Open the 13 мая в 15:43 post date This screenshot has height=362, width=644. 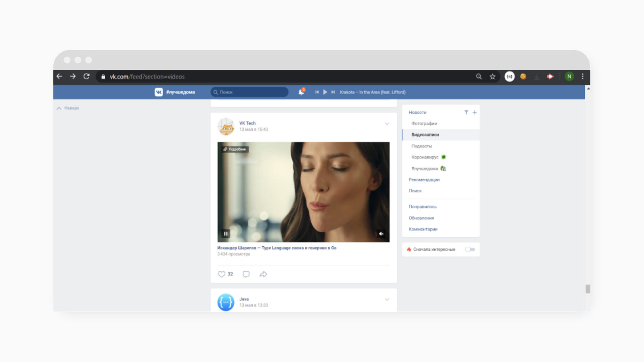tap(253, 129)
